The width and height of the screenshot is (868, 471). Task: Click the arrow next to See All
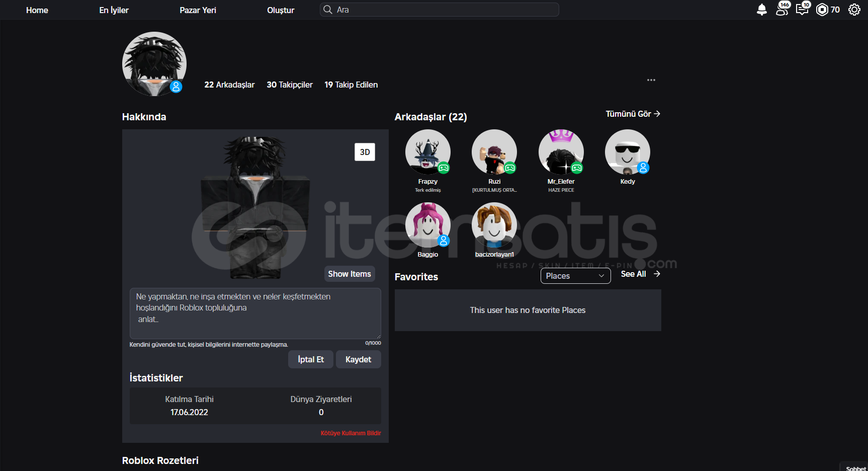pyautogui.click(x=657, y=274)
